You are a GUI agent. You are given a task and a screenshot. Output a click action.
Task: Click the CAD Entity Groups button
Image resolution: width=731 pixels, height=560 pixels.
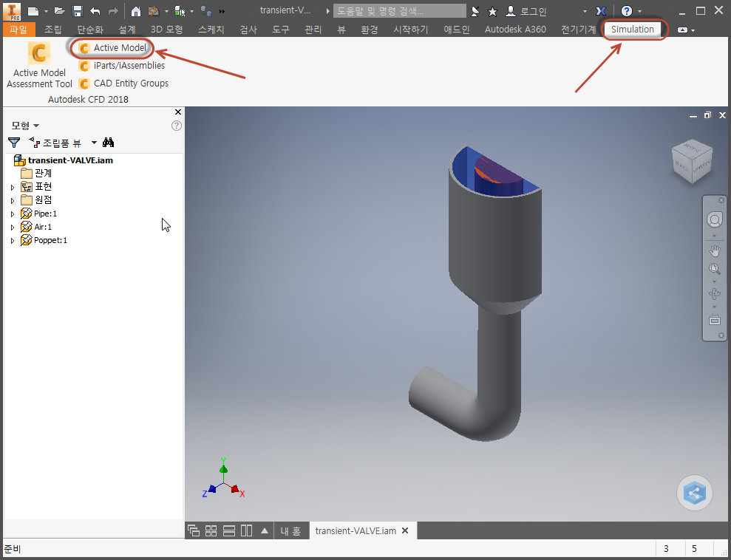click(x=124, y=83)
